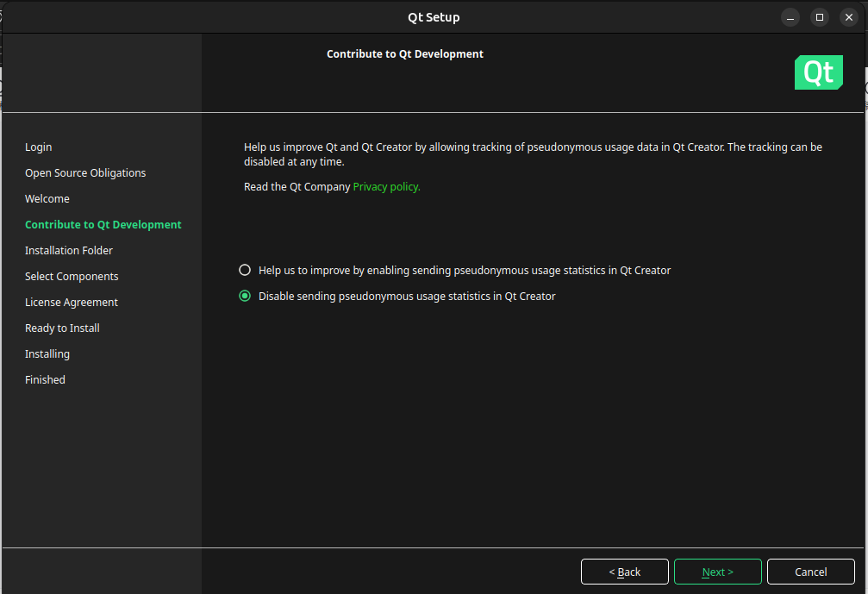
Task: Enable sending pseudonymous usage statistics
Action: [x=246, y=270]
